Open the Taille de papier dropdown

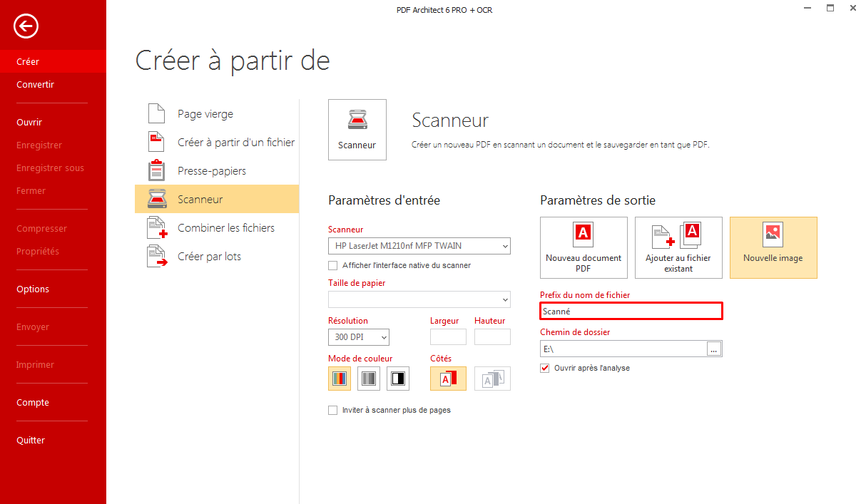(x=419, y=299)
